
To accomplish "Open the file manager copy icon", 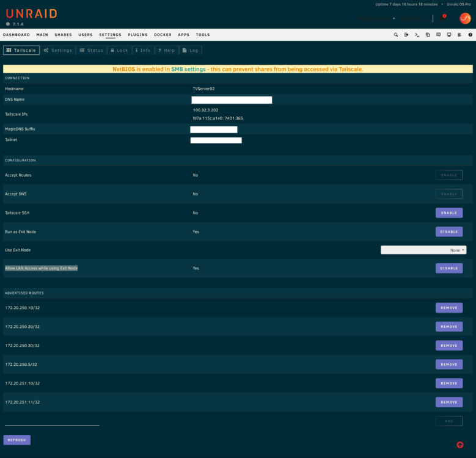I will coord(428,35).
